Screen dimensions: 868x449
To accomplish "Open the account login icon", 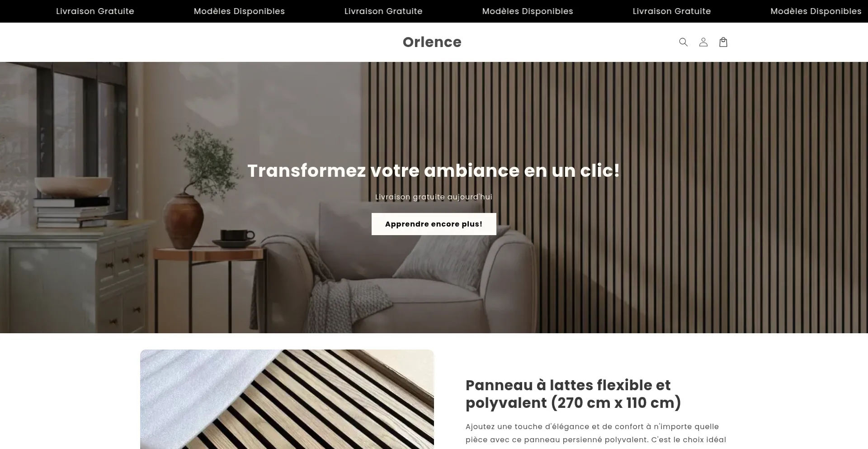I will (x=703, y=42).
